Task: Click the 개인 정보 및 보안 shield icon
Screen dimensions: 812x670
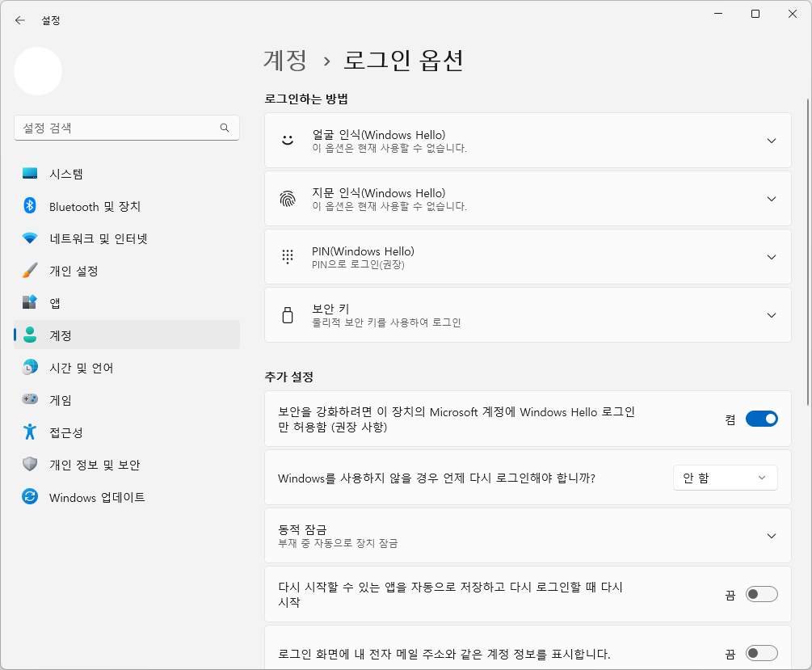Action: [x=30, y=464]
